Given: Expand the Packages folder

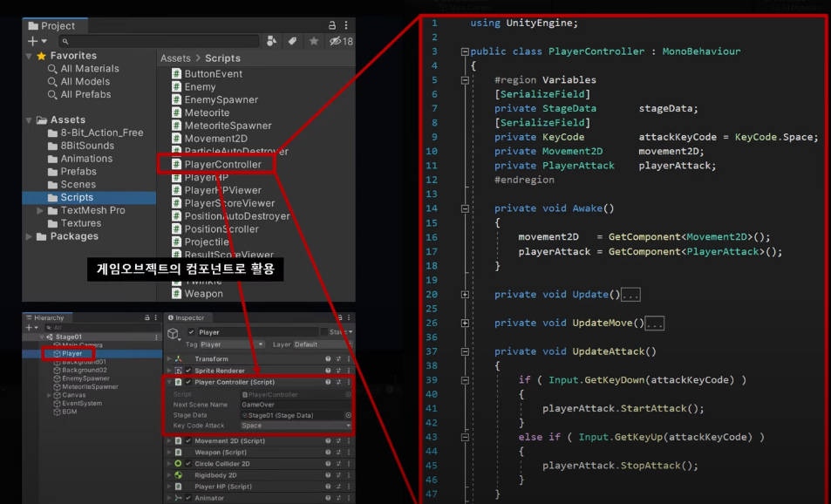Looking at the screenshot, I should tap(29, 236).
